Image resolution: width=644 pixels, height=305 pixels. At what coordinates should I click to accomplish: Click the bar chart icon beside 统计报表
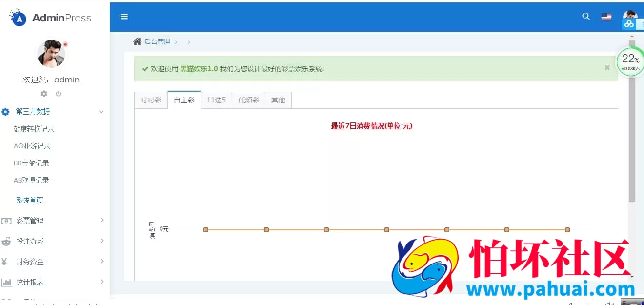tap(6, 282)
